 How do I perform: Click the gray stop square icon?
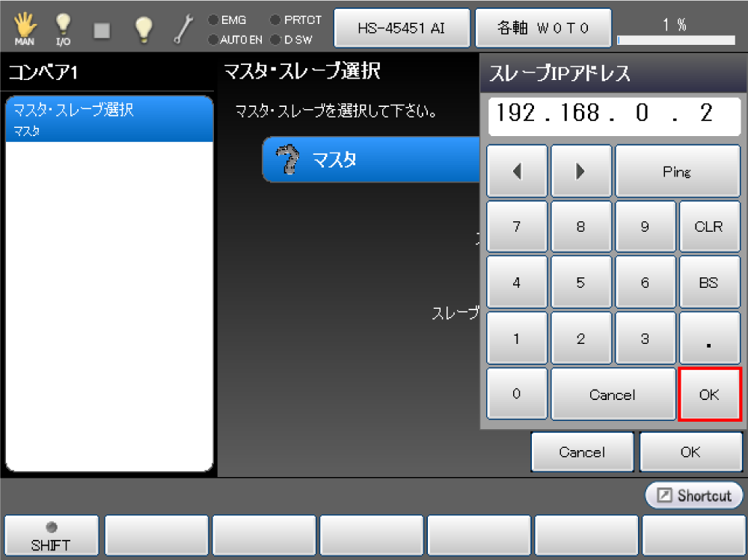pos(101,30)
